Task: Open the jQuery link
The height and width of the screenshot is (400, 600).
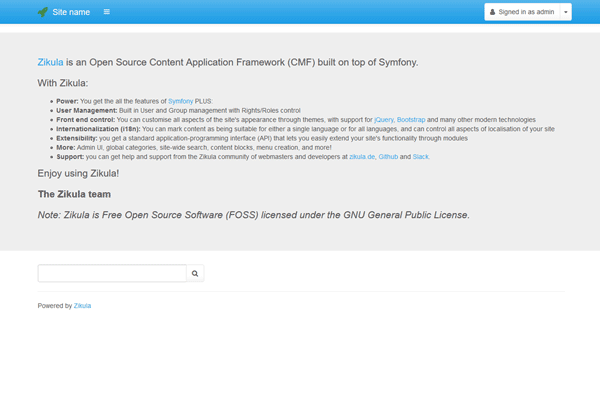Action: [x=383, y=120]
